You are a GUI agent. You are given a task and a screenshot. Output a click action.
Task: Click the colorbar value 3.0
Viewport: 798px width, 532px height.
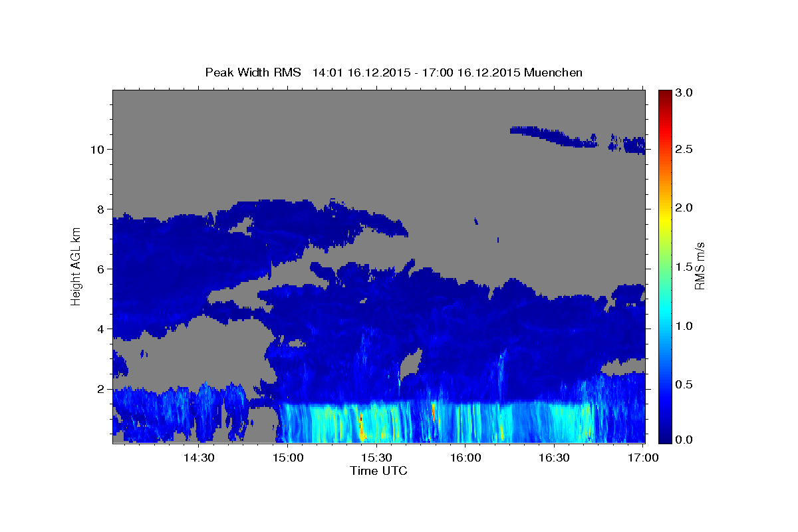tap(684, 93)
